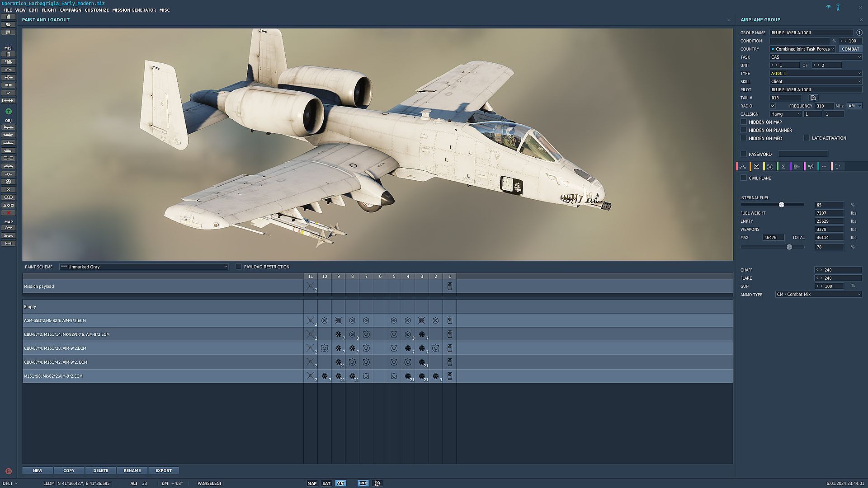Image resolution: width=868 pixels, height=488 pixels.
Task: Click the Rename payload button
Action: [132, 470]
